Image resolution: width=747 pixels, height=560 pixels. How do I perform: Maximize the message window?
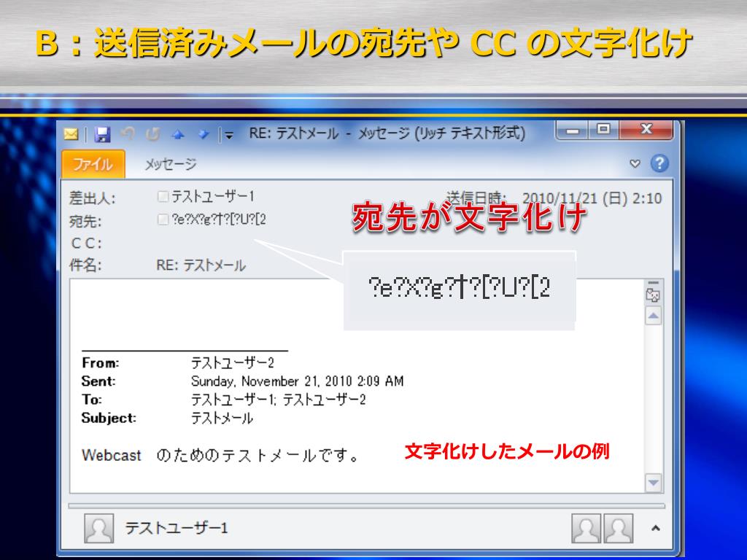(x=603, y=130)
